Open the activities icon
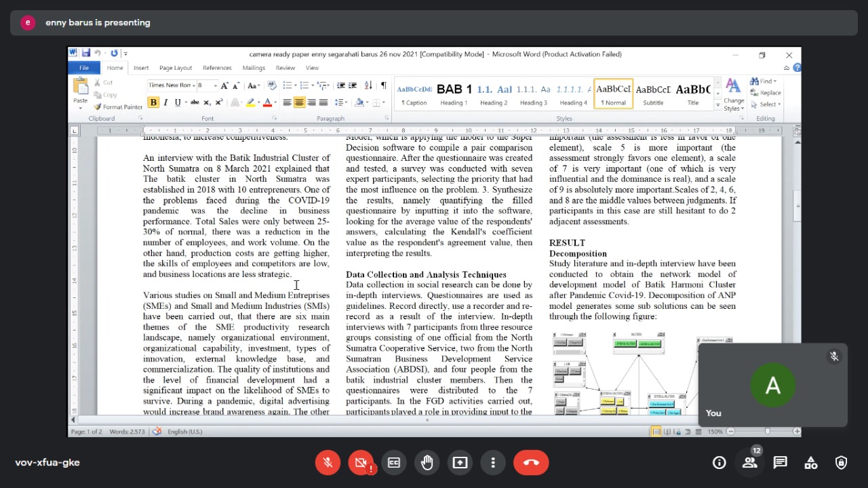This screenshot has height=488, width=868. click(810, 463)
